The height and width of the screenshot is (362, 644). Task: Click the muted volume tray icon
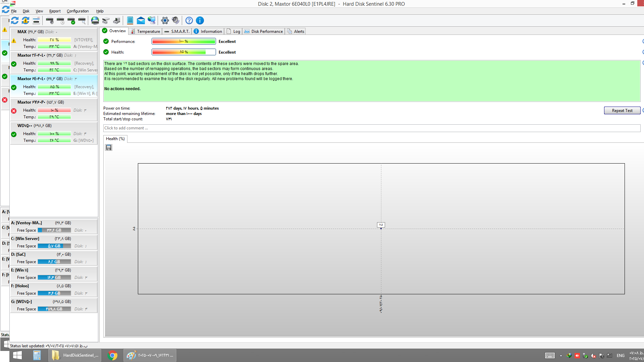[593, 356]
